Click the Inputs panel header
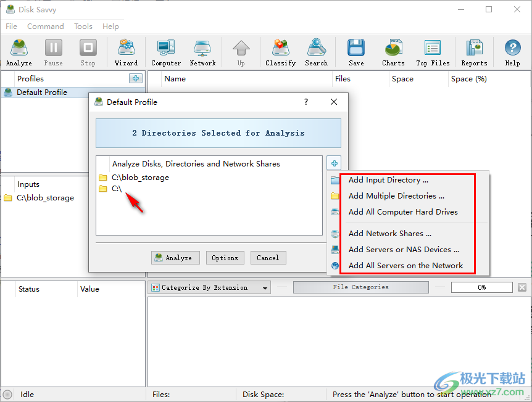532x402 pixels. coord(28,184)
